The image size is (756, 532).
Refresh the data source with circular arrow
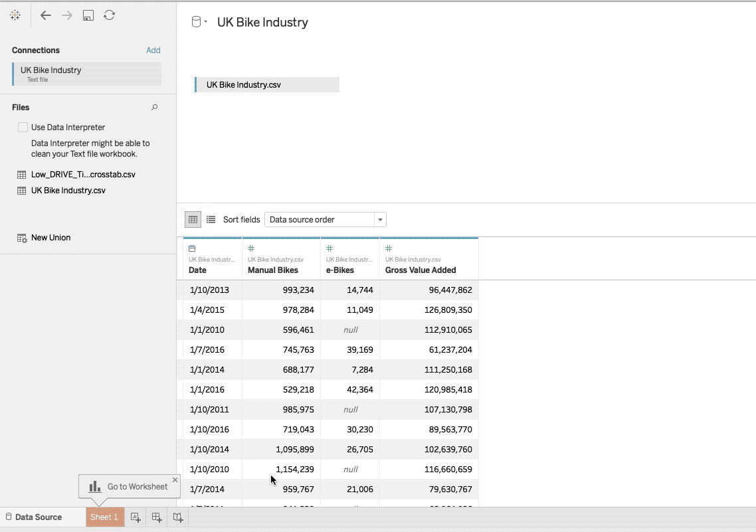pyautogui.click(x=110, y=15)
